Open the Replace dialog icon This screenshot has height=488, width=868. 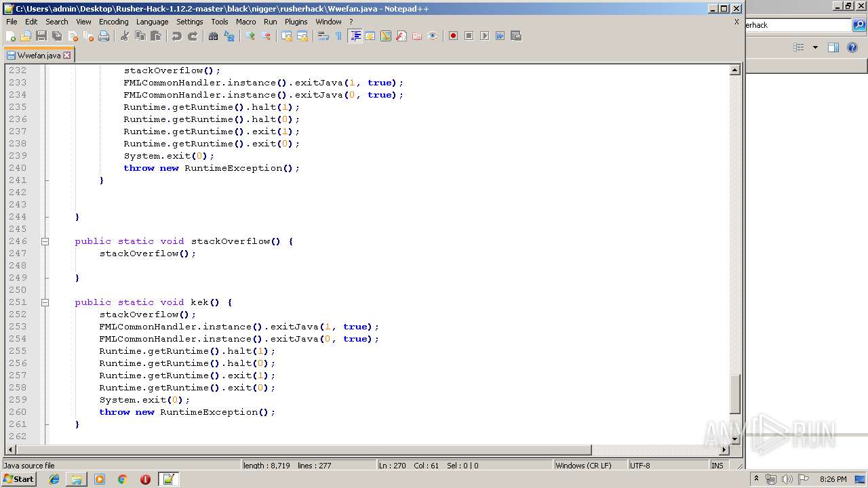229,36
